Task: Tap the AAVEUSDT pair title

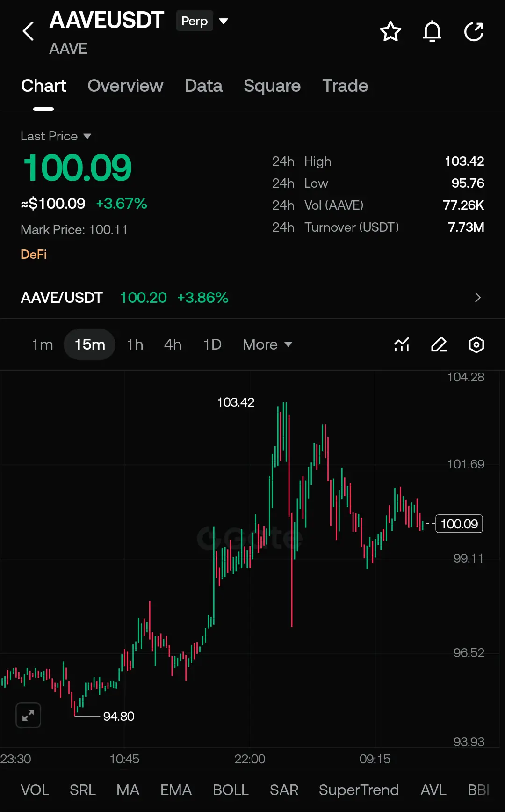Action: (107, 21)
